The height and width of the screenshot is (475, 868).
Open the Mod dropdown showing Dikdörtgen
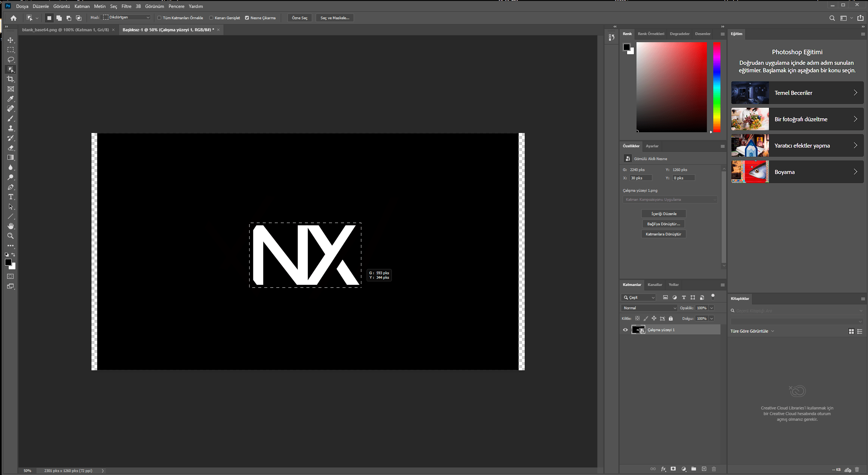[126, 17]
